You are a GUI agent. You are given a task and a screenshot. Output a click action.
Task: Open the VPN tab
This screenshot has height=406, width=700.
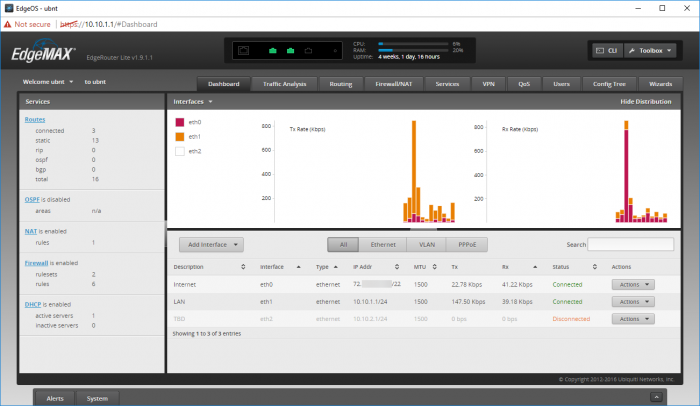tap(489, 84)
